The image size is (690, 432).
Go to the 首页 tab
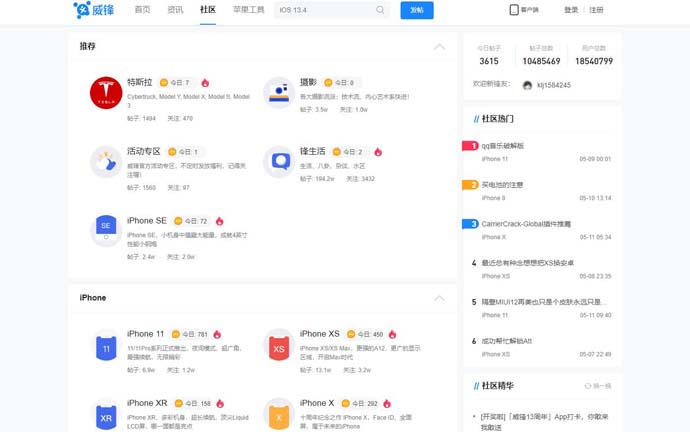tap(142, 10)
